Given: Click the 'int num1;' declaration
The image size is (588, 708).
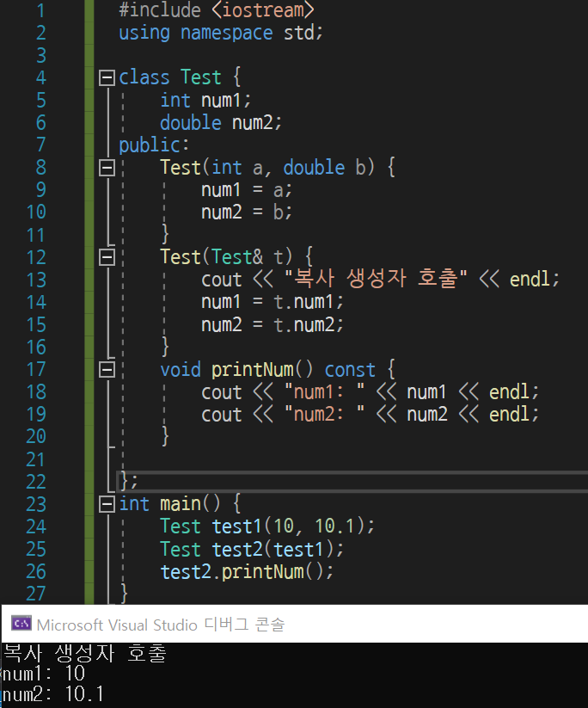Looking at the screenshot, I should (205, 101).
